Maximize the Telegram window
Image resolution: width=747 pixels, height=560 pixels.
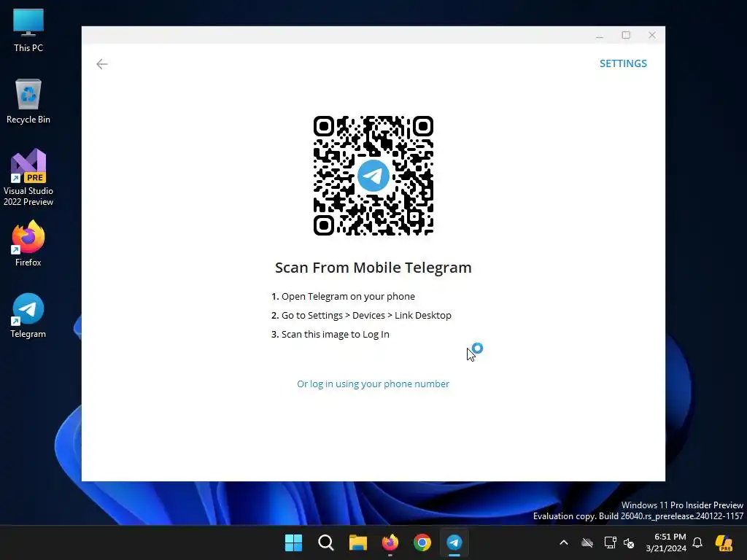tap(626, 35)
